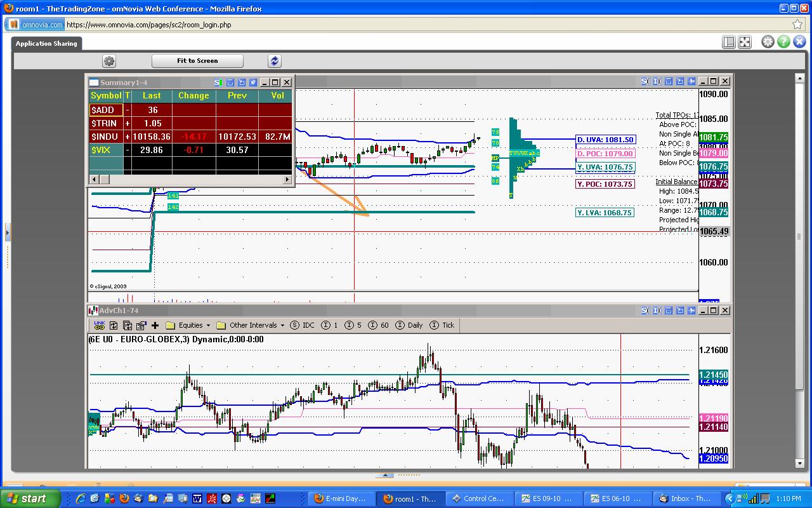
Task: Open the gear settings in sharing toolbar
Action: (109, 61)
